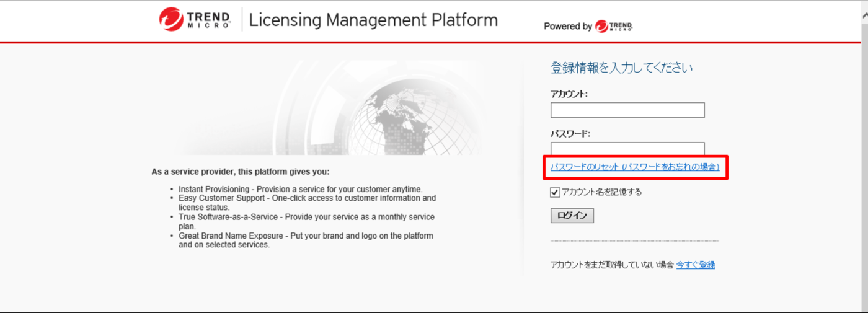Click the Licensing Management Platform title
The image size is (868, 313).
point(373,20)
